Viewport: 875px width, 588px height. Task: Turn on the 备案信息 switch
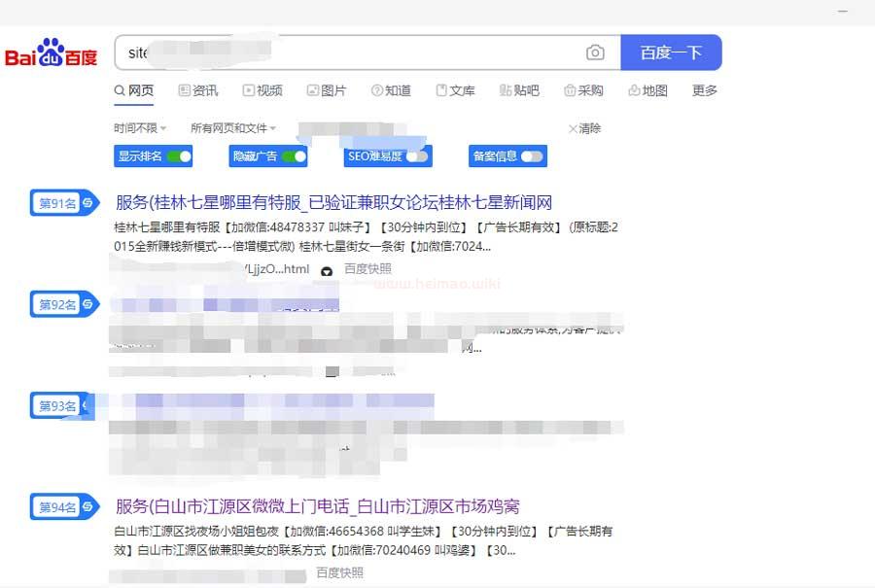[x=532, y=156]
